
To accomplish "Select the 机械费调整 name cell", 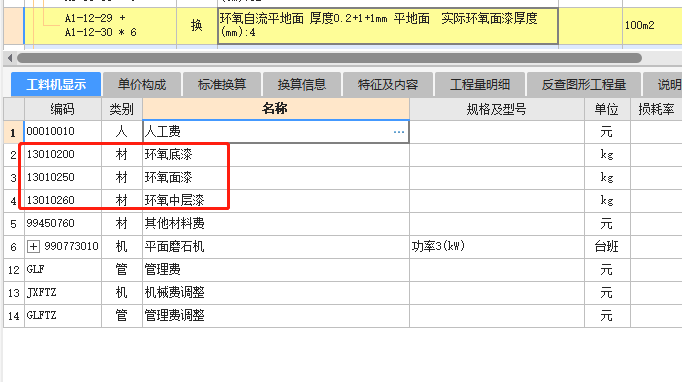I will point(276,293).
